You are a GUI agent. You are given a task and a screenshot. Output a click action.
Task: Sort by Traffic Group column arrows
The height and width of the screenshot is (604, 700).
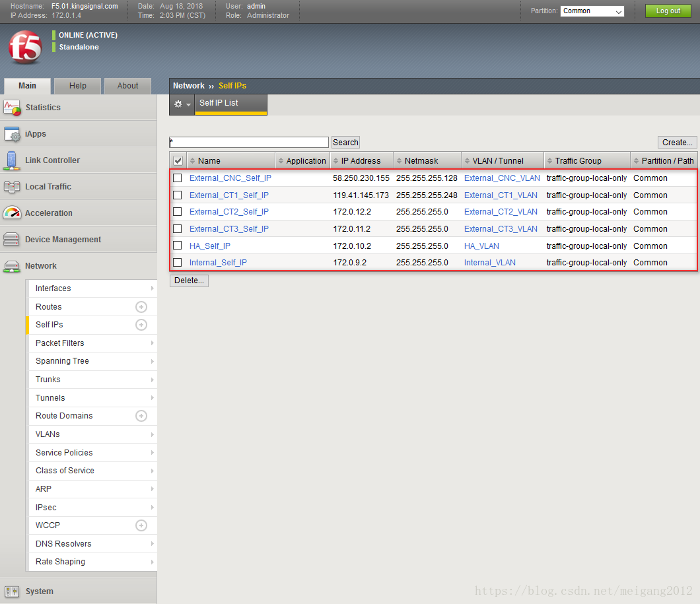click(549, 161)
